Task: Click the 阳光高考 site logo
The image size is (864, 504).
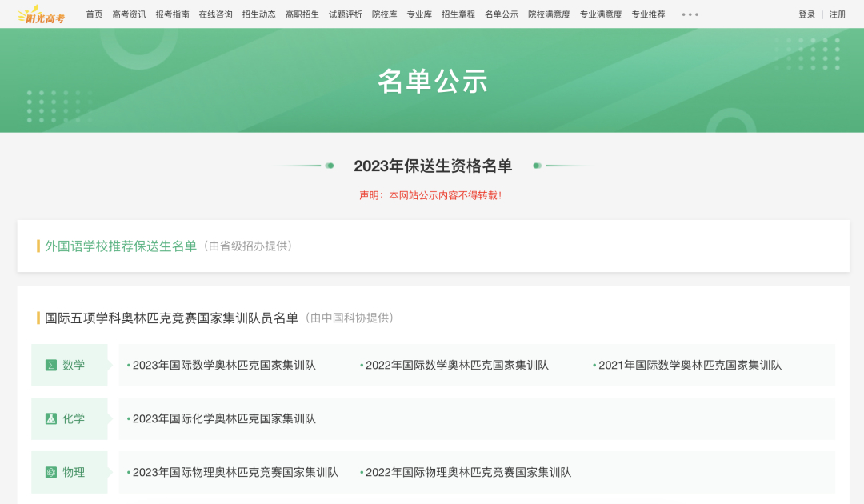Action: click(42, 14)
